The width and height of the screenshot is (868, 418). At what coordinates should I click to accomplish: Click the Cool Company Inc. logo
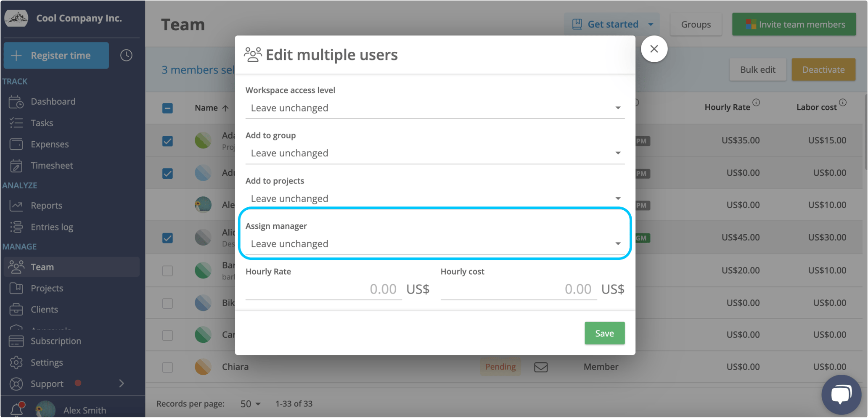16,18
